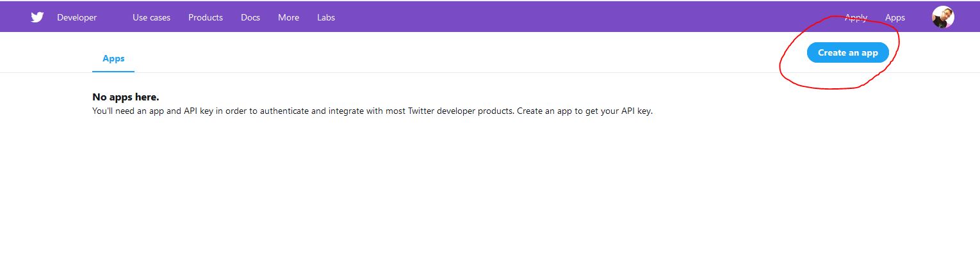Open the Docs menu
The height and width of the screenshot is (277, 980).
[x=250, y=17]
